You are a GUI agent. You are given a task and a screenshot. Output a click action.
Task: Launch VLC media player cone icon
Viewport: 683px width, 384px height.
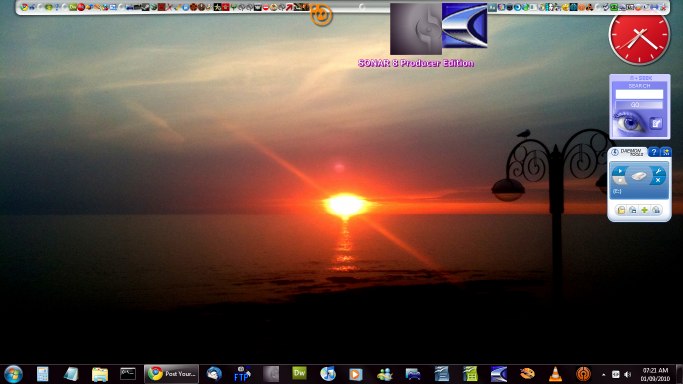tap(555, 374)
